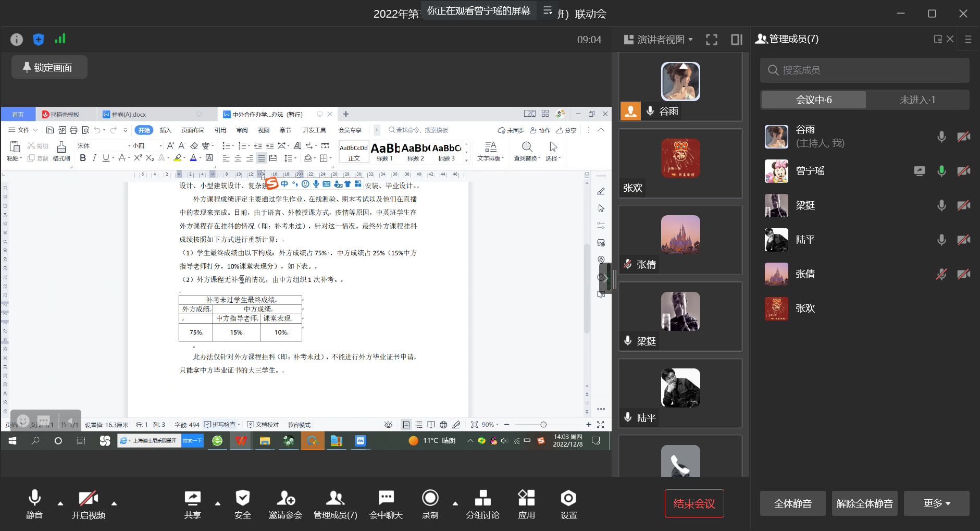Select 张欢's video thumbnail
The height and width of the screenshot is (531, 980).
(x=680, y=164)
